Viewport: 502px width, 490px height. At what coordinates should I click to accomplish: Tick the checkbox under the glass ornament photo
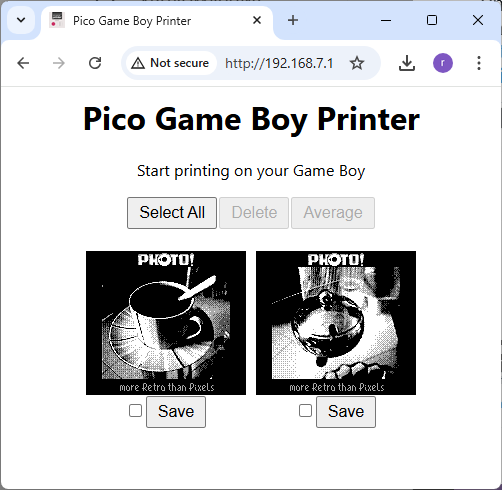305,411
